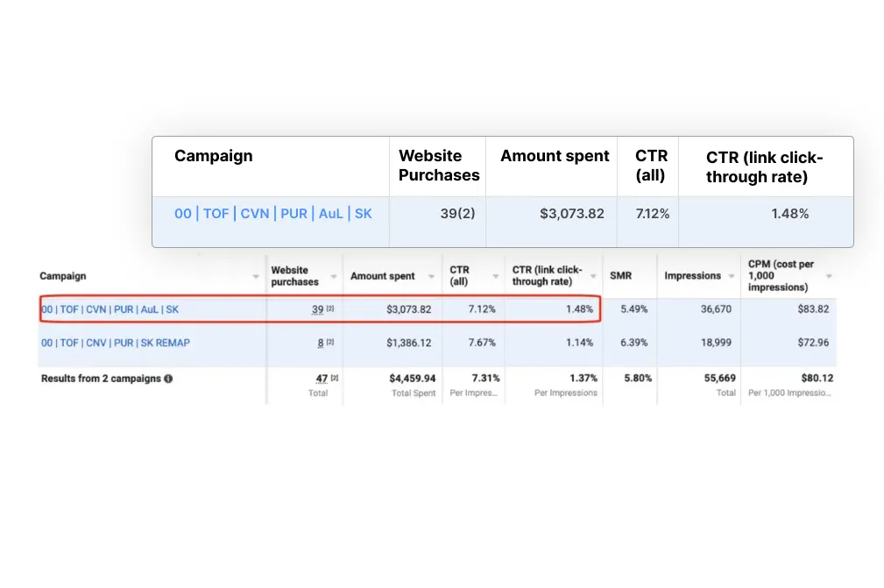Open campaign 00 | TOF | CVN | PUR | AuL | SK in table
This screenshot has width=884, height=588.
pos(110,309)
